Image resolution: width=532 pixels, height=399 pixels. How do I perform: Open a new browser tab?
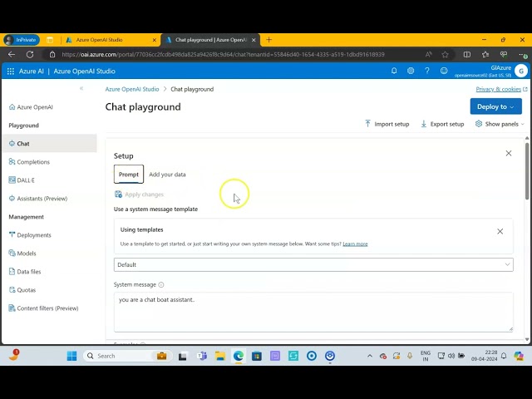click(x=269, y=40)
